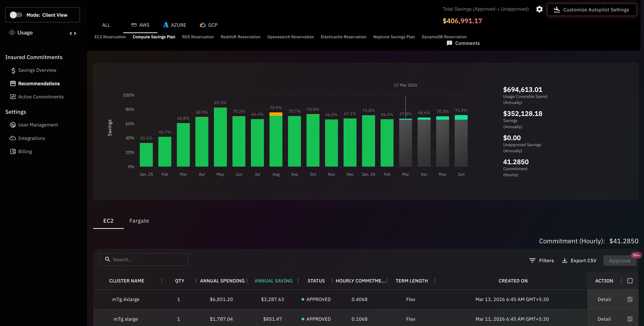644x326 pixels.
Task: Uncheck the m7g.4xlarge row checkbox
Action: tap(630, 299)
